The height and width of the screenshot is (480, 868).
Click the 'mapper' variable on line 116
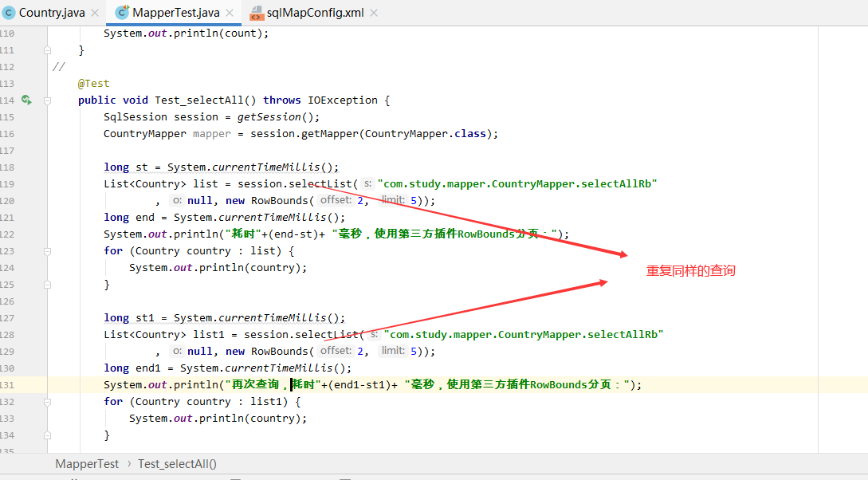211,133
